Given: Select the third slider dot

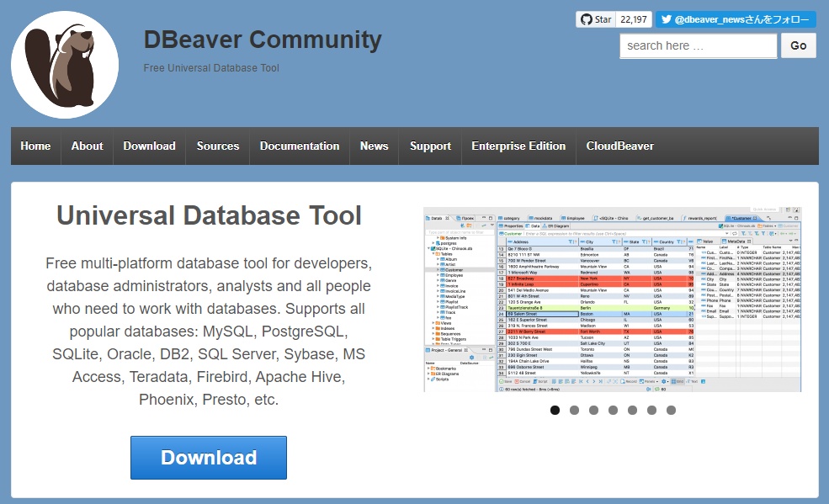Looking at the screenshot, I should point(593,410).
